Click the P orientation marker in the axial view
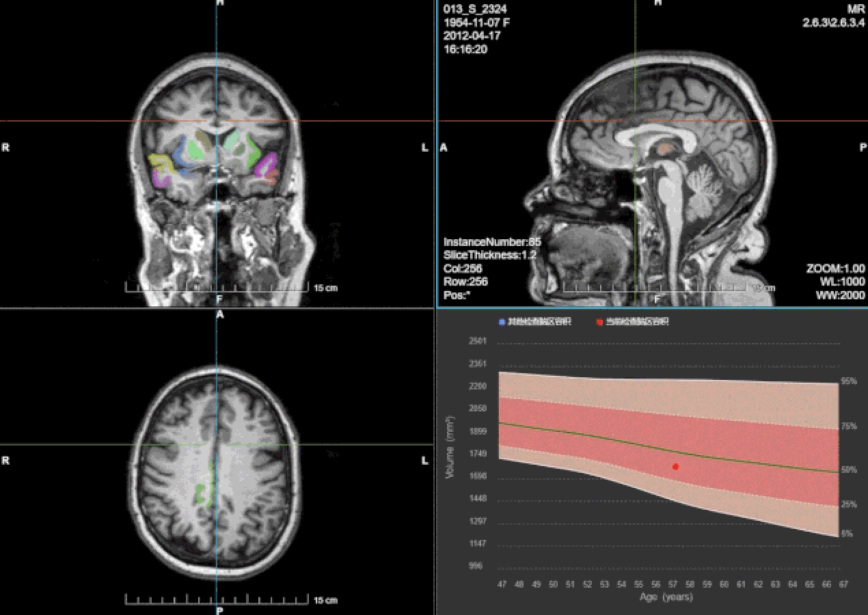 (219, 610)
